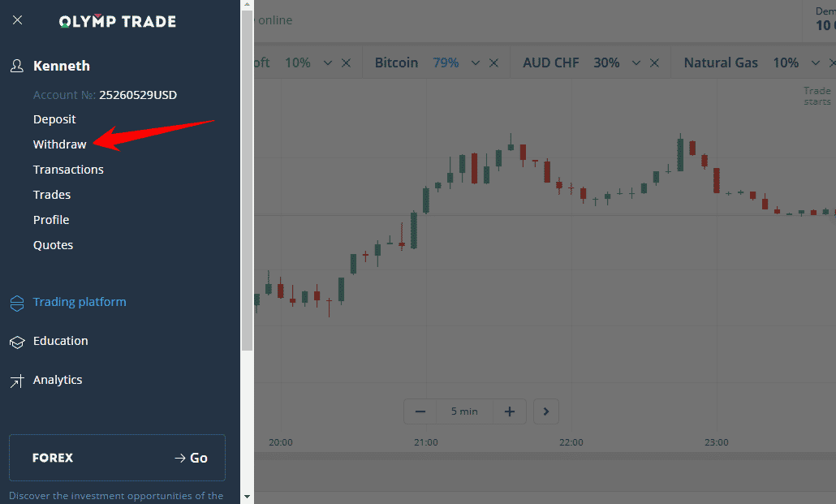Image resolution: width=836 pixels, height=504 pixels.
Task: Click the Education graduation cap icon
Action: tap(17, 342)
